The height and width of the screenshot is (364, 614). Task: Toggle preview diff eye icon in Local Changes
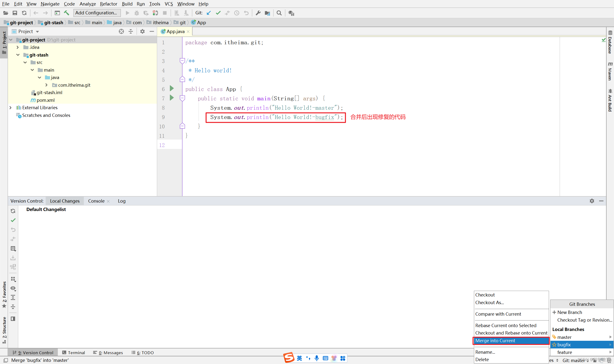click(x=13, y=288)
